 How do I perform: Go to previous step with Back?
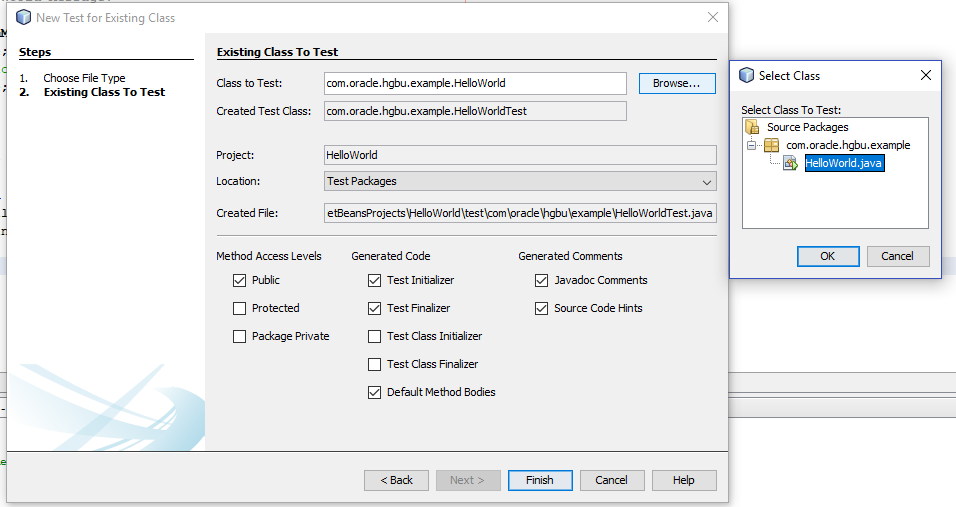click(396, 480)
